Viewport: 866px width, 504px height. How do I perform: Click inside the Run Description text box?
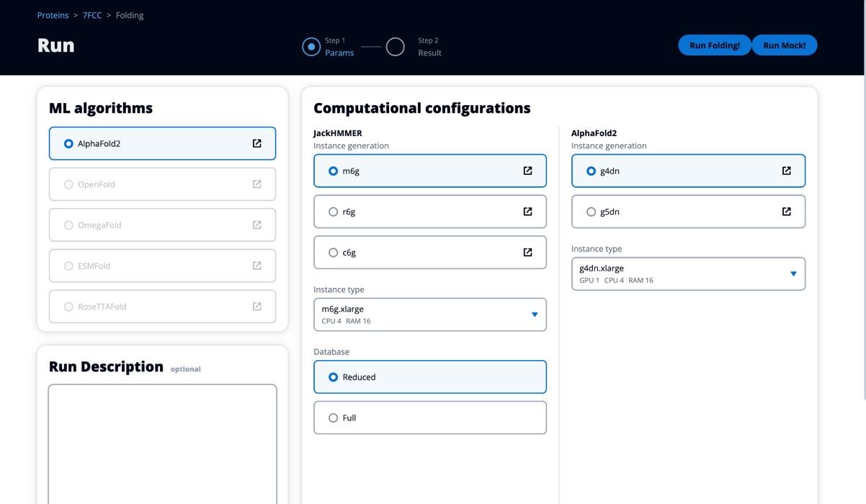click(162, 446)
